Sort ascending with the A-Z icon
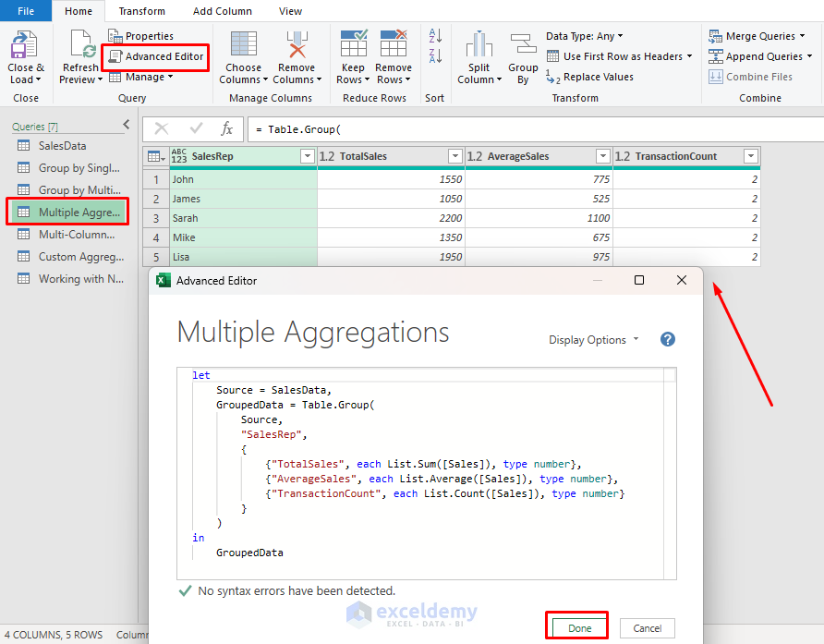 coord(436,37)
